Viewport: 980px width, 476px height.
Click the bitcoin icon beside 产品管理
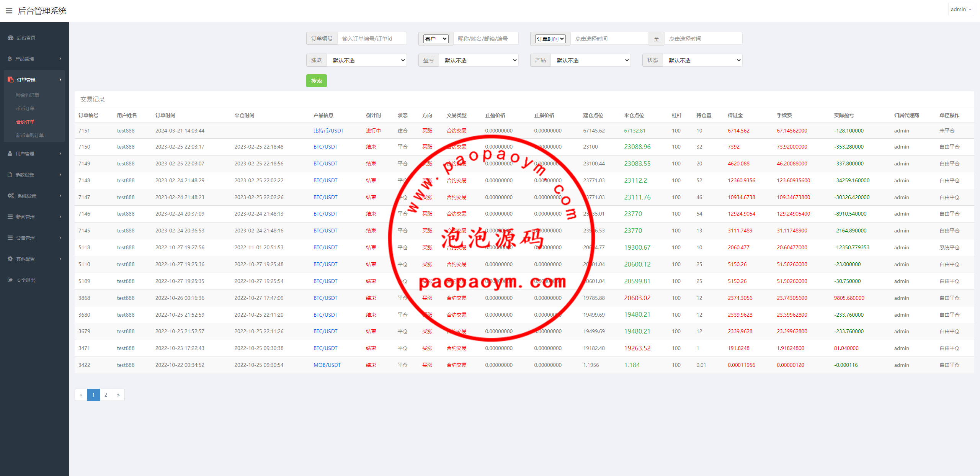click(10, 59)
